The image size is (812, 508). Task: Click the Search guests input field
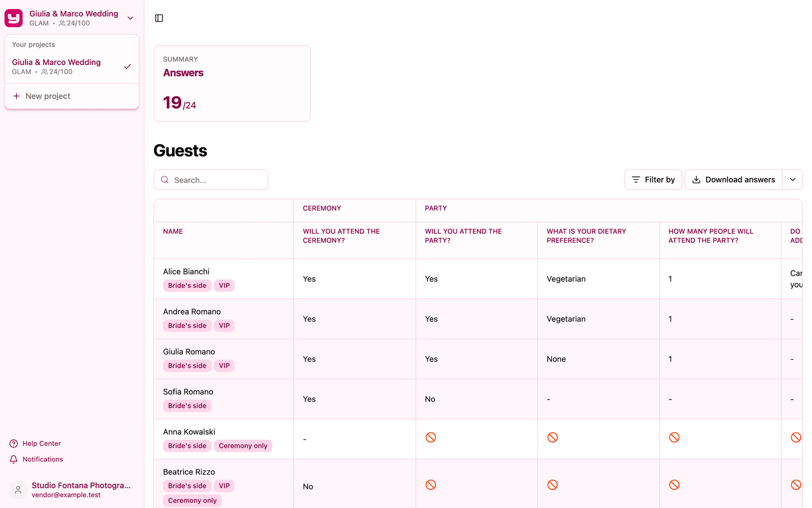click(211, 180)
